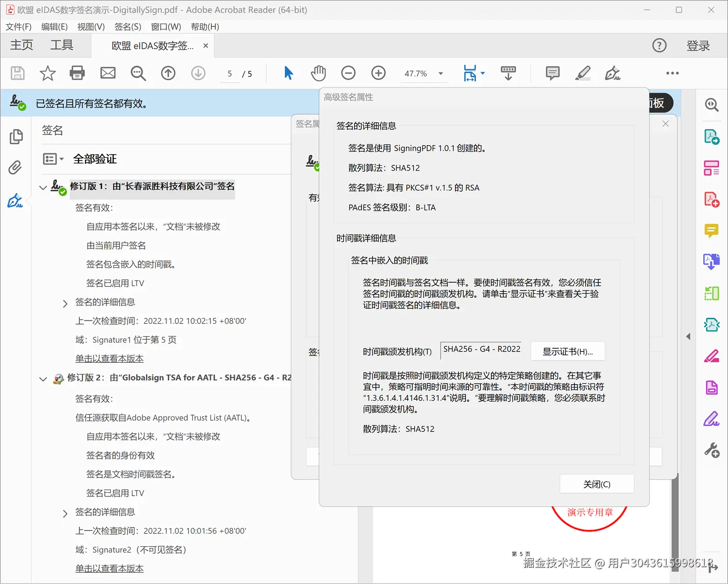728x584 pixels.
Task: Collapse the Revision 1 (修订版 1) signature
Action: point(43,187)
